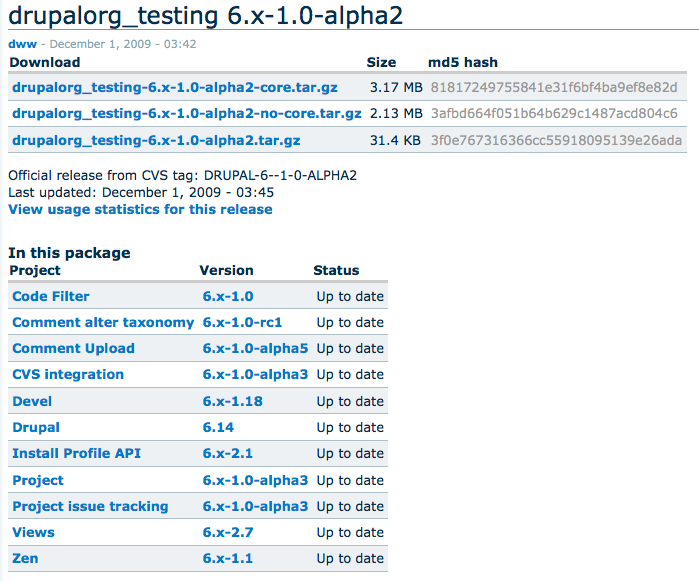Image resolution: width=699 pixels, height=581 pixels.
Task: Open the Devel project page
Action: (x=32, y=401)
